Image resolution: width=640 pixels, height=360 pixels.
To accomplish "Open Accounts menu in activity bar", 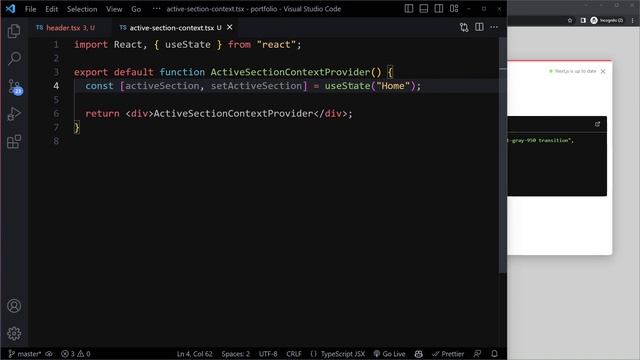I will (14, 306).
